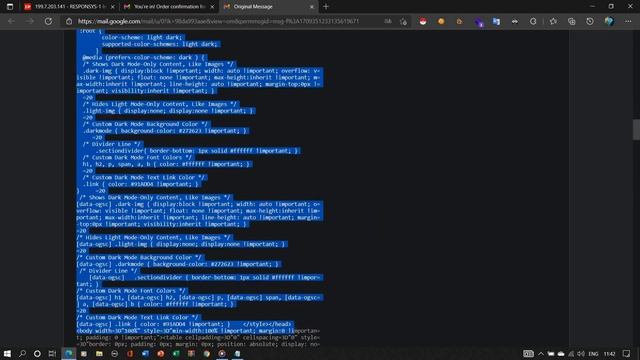This screenshot has height=360, width=640.
Task: Open the volume control tray icon
Action: [581, 353]
